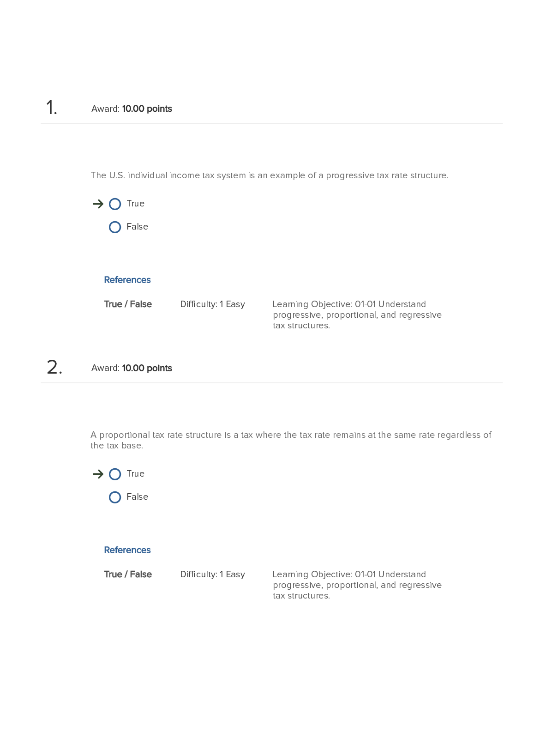This screenshot has height=756, width=534.
Task: Click the question number 2 heading
Action: coord(54,368)
